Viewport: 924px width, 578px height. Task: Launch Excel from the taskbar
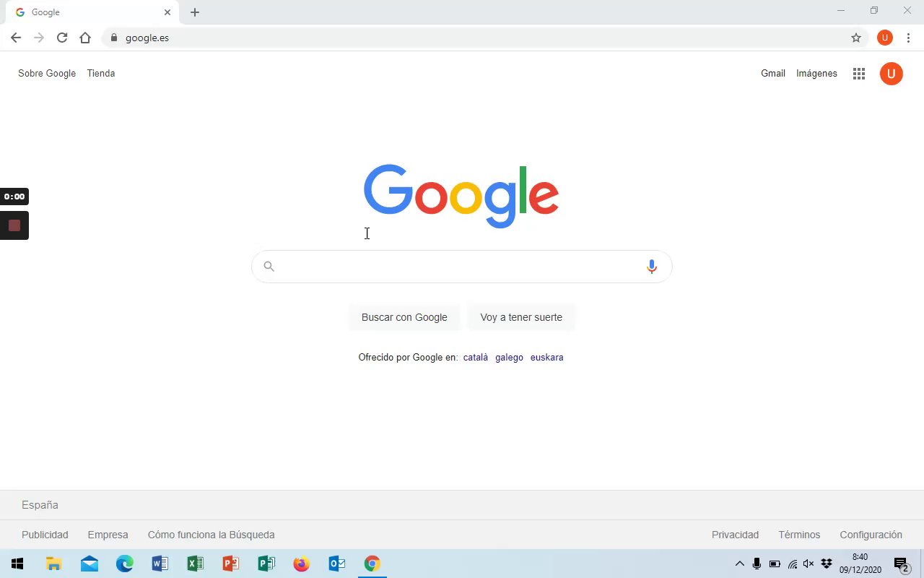(x=196, y=564)
